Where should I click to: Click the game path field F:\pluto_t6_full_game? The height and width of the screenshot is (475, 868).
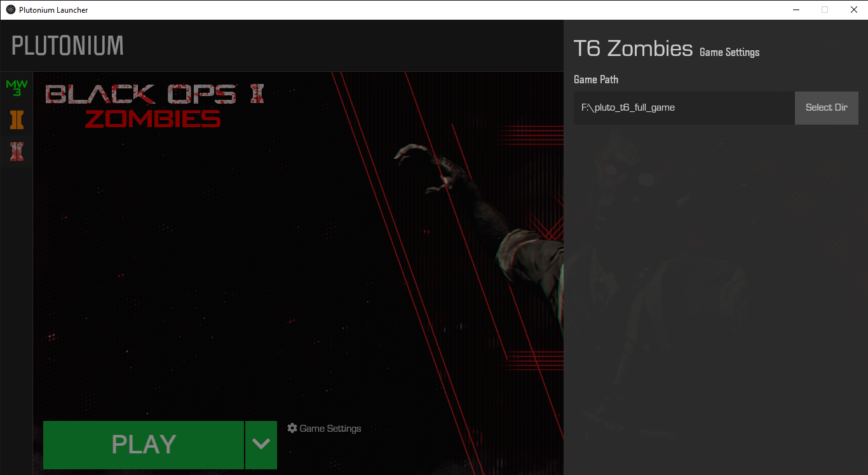tap(684, 107)
